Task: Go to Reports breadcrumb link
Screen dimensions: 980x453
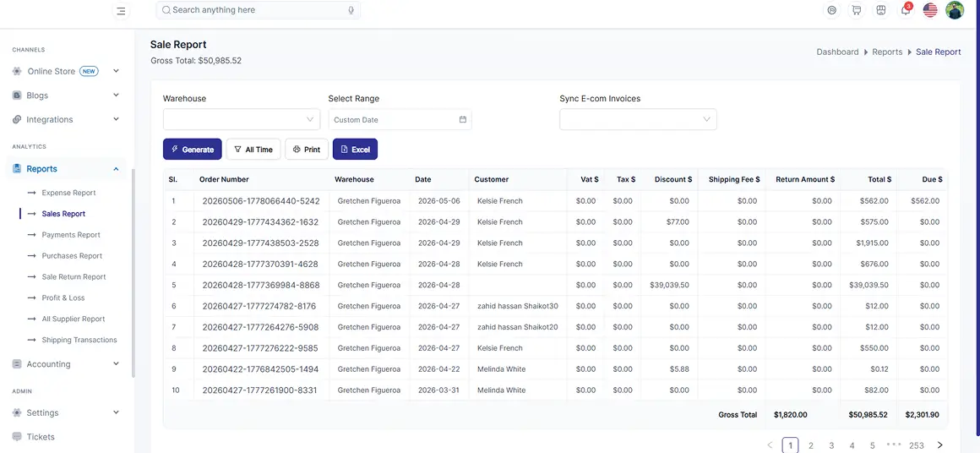Action: pyautogui.click(x=888, y=52)
